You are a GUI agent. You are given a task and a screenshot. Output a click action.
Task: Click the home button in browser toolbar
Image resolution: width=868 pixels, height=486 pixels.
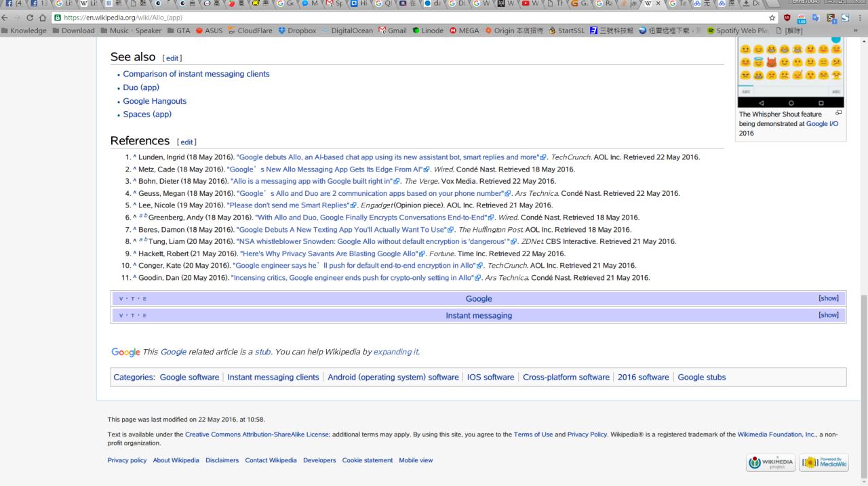44,18
